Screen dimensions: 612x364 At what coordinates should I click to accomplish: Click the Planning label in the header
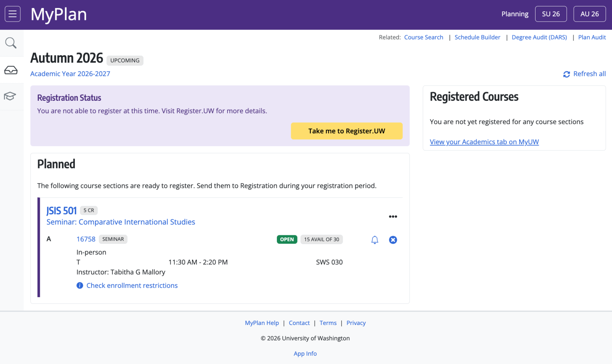[x=515, y=14]
